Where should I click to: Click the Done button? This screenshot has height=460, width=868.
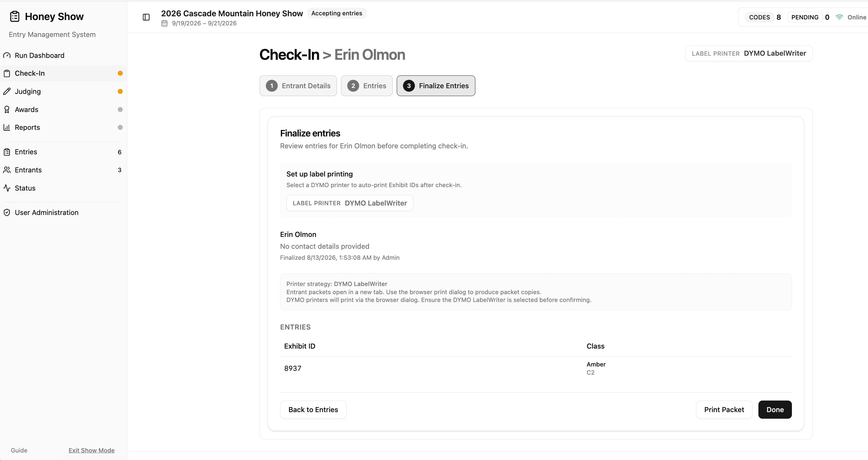[775, 410]
